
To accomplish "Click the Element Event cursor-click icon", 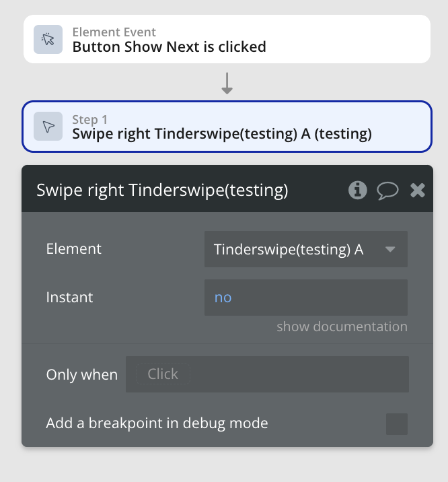I will (48, 39).
